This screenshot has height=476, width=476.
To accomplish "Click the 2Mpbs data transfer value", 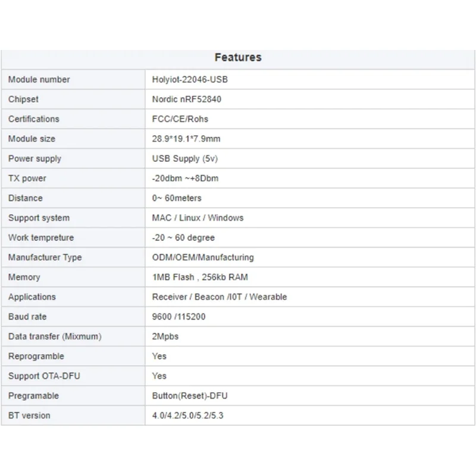I will coord(165,336).
